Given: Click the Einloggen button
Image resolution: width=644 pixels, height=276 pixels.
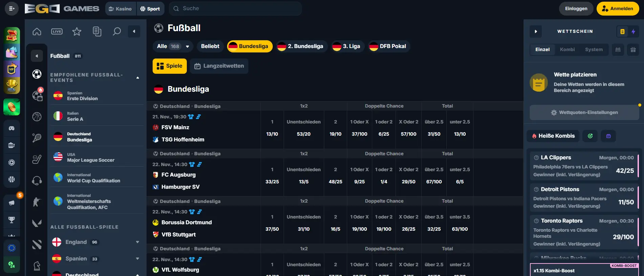Looking at the screenshot, I should pos(576,9).
